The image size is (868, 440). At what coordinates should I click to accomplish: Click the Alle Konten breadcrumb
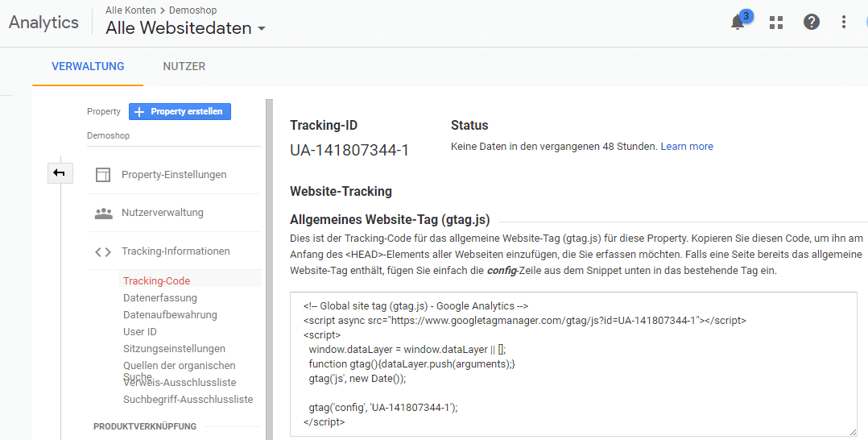(x=130, y=10)
